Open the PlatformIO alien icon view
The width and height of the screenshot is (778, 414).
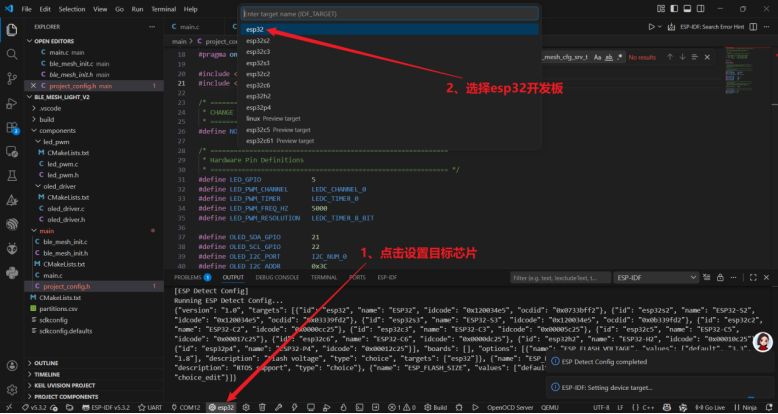point(12,248)
